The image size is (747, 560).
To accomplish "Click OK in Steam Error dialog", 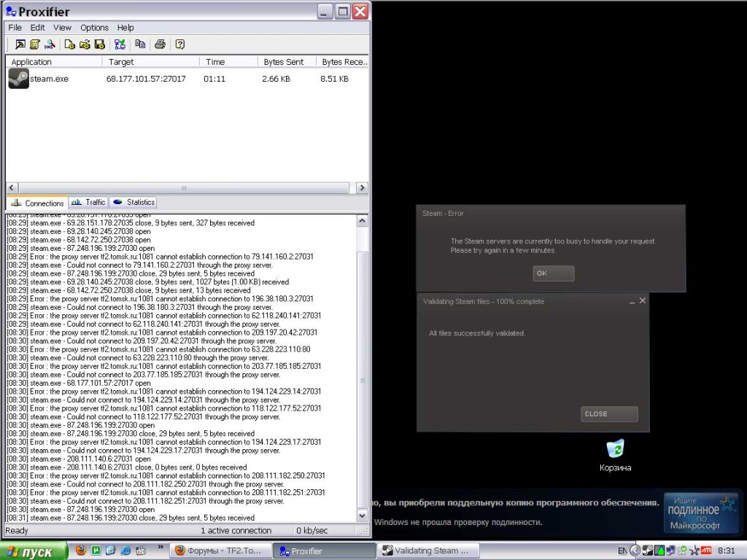I will pos(554,273).
